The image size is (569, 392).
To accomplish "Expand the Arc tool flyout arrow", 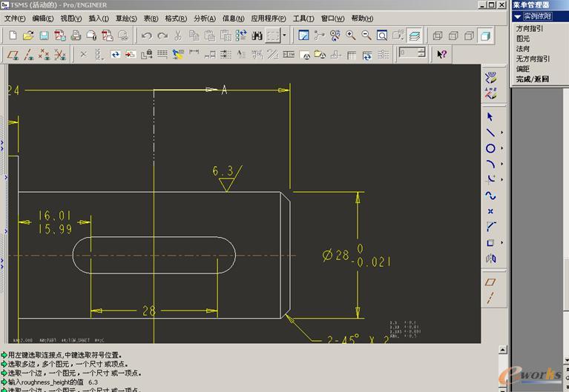I will [x=502, y=164].
